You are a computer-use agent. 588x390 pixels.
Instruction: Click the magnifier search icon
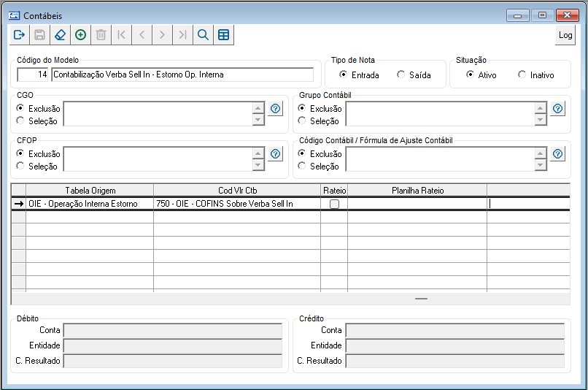(x=203, y=35)
